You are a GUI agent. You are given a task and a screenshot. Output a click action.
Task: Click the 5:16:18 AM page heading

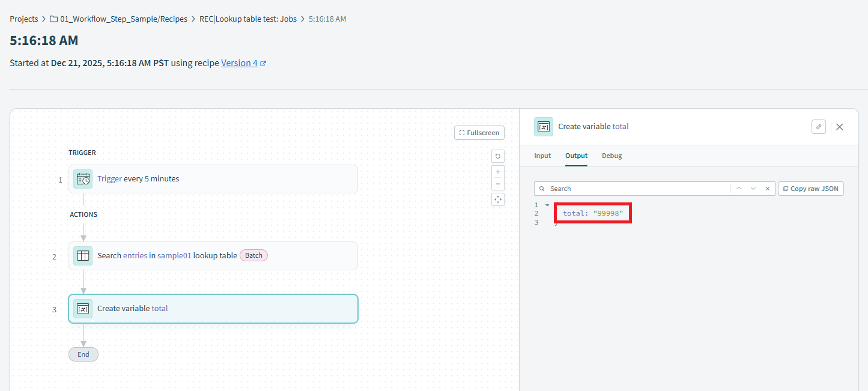(x=44, y=40)
